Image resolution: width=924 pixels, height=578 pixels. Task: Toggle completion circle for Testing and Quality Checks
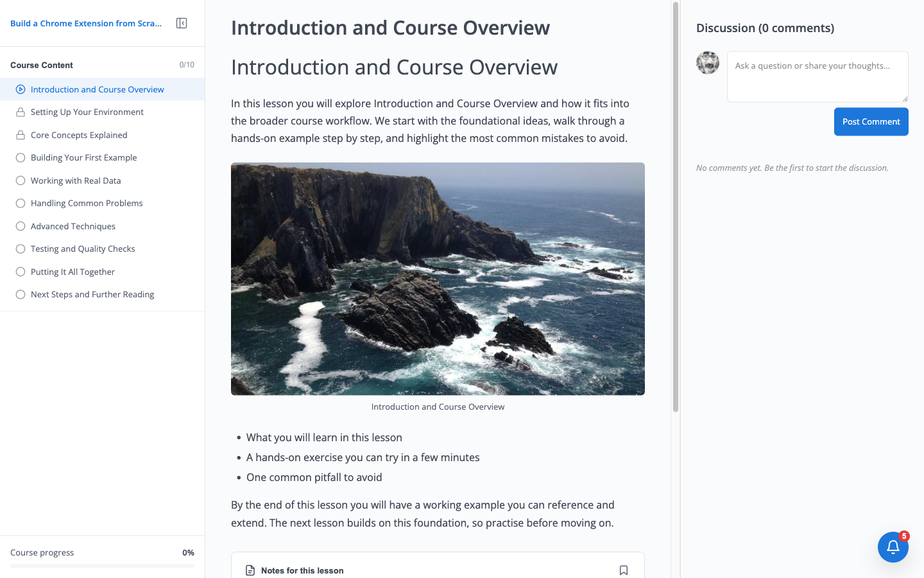point(21,249)
